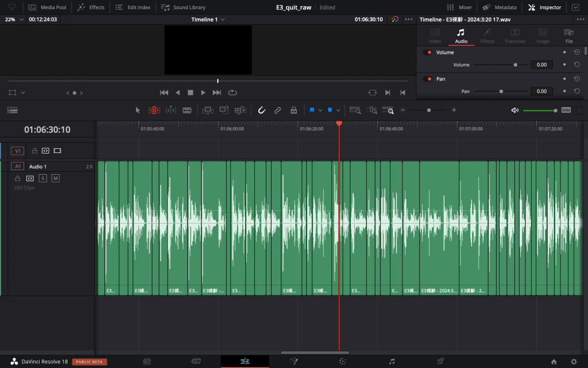The image size is (588, 368).
Task: Click the loop playback icon
Action: click(x=233, y=93)
